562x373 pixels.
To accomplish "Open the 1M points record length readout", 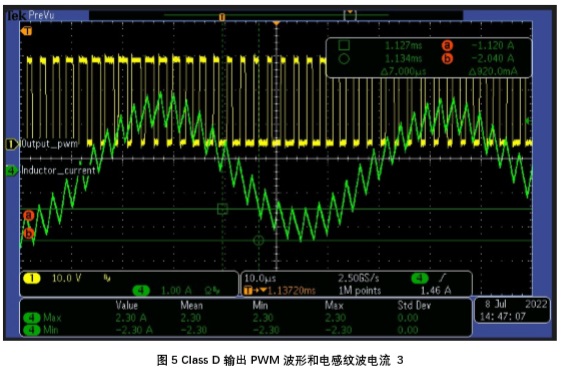I will (360, 290).
